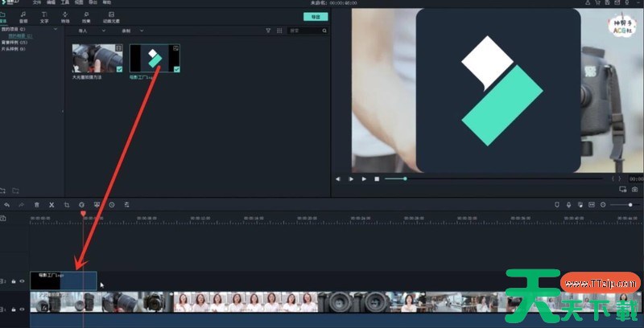Toggle grid view icon in media panel
The height and width of the screenshot is (328, 644).
tap(279, 31)
